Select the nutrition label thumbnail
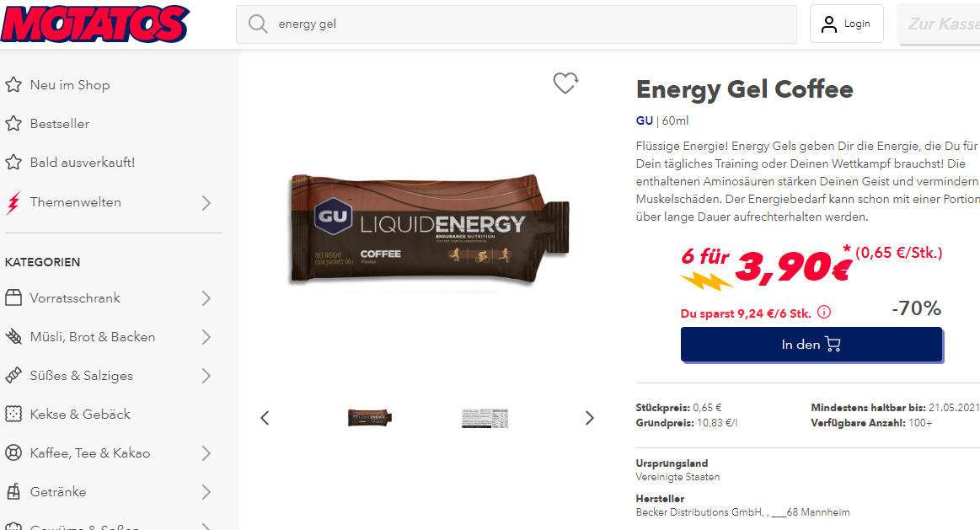This screenshot has width=980, height=530. point(485,418)
